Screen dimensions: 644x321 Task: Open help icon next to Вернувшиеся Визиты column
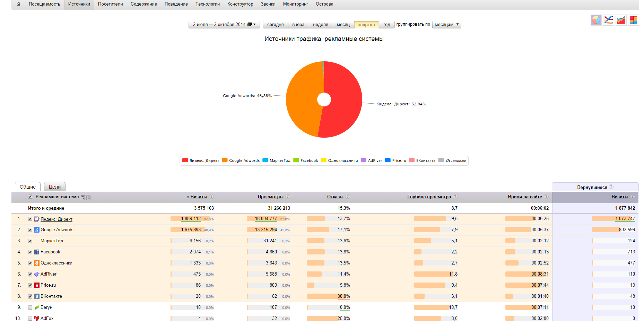point(633,197)
